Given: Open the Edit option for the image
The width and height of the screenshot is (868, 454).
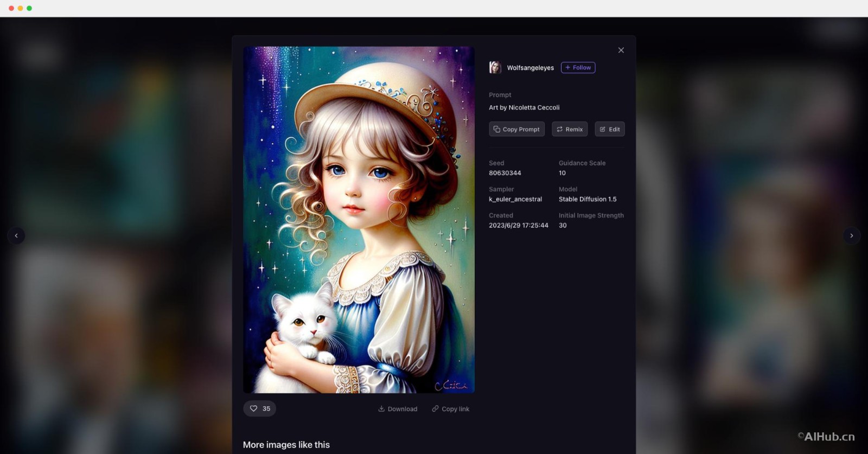Looking at the screenshot, I should (609, 129).
